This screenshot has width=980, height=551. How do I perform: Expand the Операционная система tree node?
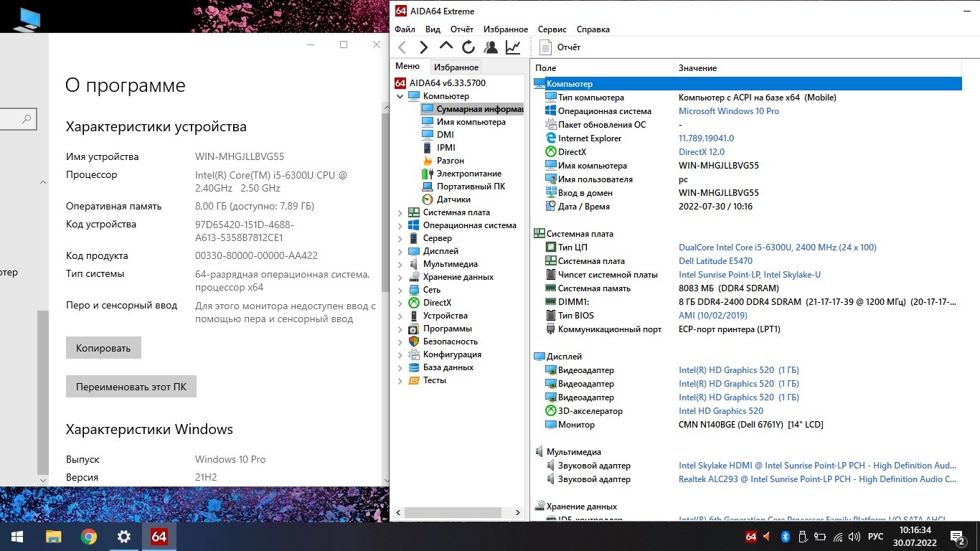400,225
